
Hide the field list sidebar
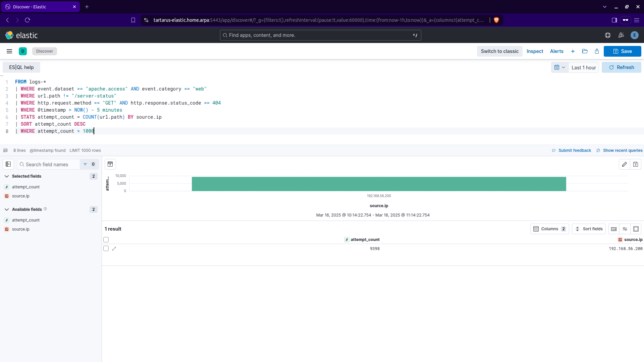click(8, 164)
